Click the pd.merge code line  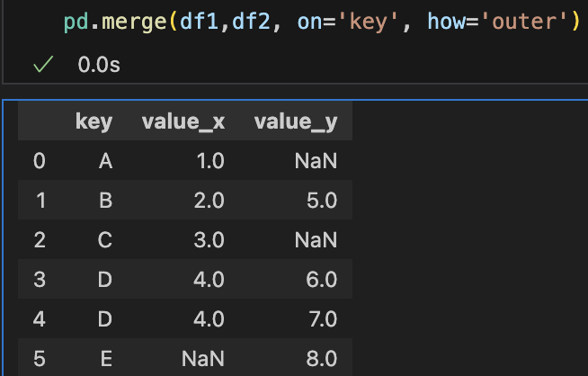pyautogui.click(x=322, y=22)
